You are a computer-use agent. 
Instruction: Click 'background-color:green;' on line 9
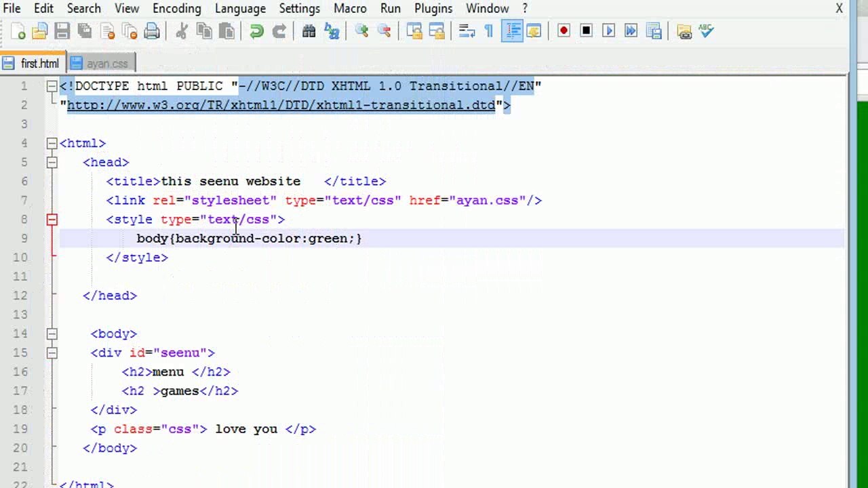(x=265, y=239)
